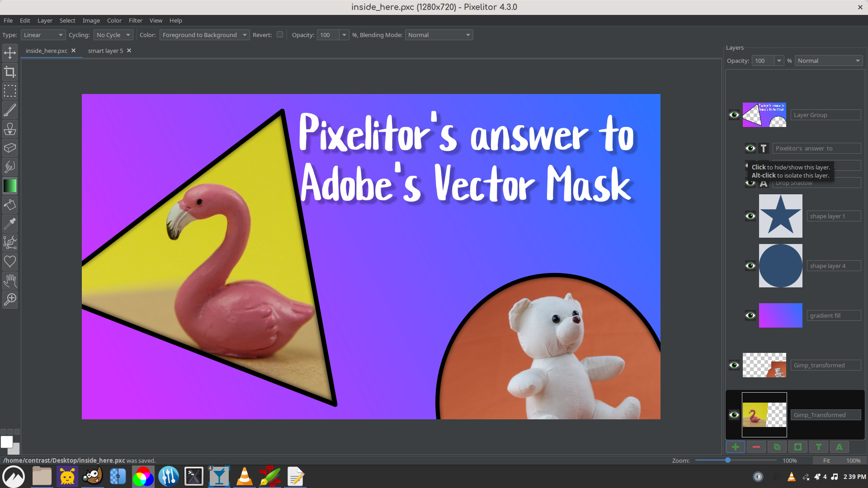Choose the Shapes tool with heart icon
This screenshot has width=868, height=488.
pyautogui.click(x=9, y=262)
